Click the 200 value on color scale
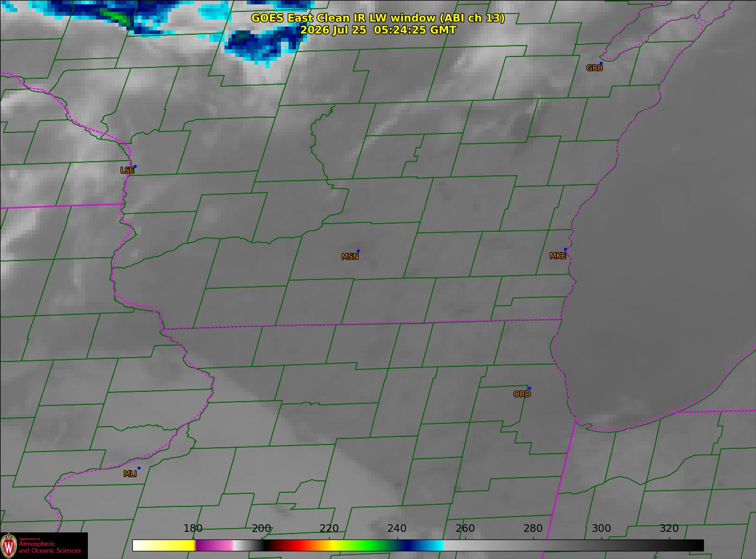 [x=261, y=528]
